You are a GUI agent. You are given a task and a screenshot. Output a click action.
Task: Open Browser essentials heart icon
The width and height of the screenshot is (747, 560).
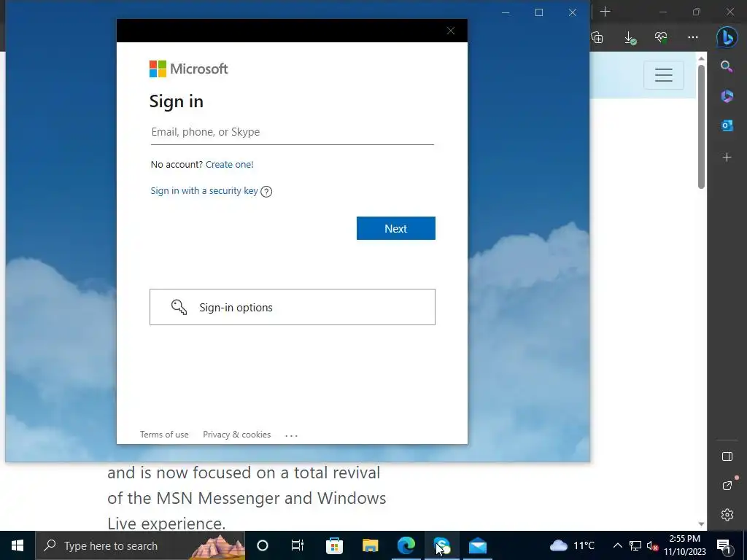click(x=661, y=37)
